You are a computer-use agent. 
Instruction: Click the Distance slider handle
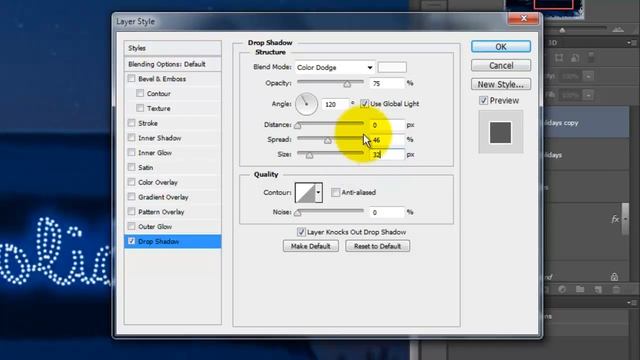[298, 126]
